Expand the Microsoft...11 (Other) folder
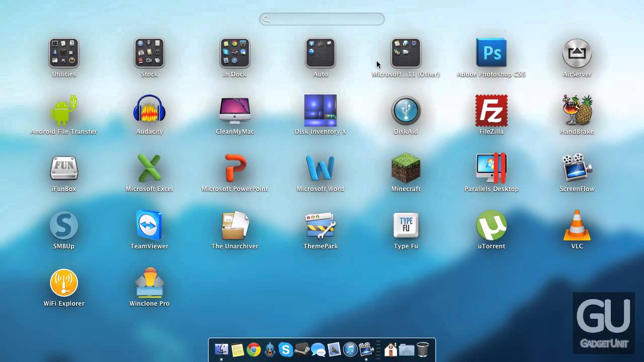Screen dimensions: 644x362 coord(406,53)
